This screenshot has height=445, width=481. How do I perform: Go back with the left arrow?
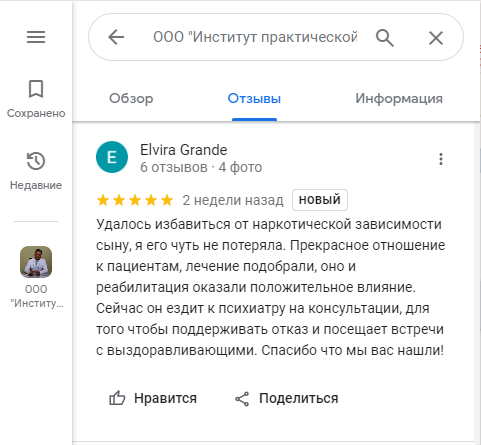point(116,37)
